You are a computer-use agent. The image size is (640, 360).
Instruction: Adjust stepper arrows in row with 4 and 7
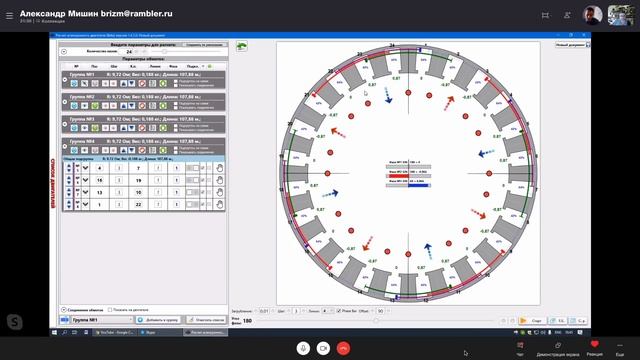tap(69, 168)
